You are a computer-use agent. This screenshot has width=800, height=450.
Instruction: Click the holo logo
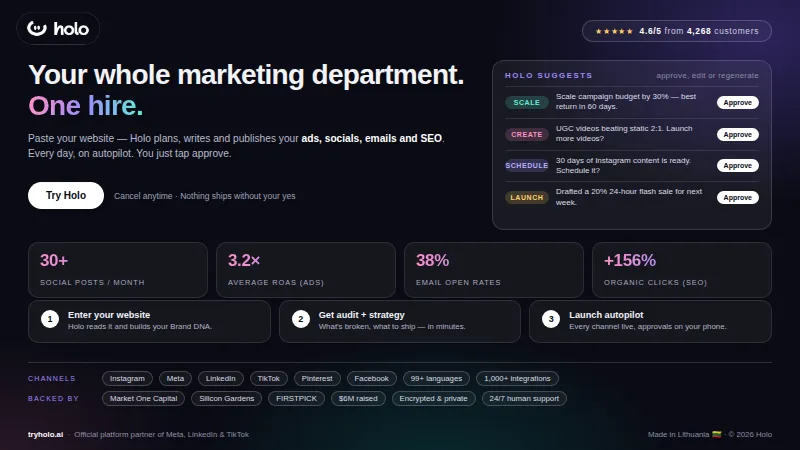click(x=58, y=29)
